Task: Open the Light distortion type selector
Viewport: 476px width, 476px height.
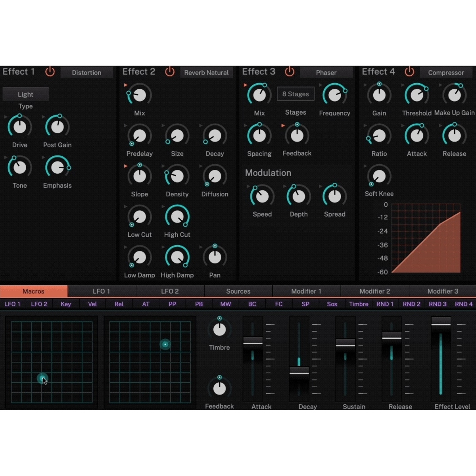Action: (x=25, y=94)
